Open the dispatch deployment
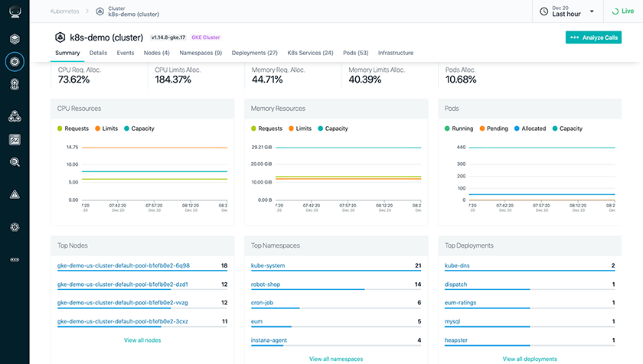This screenshot has width=643, height=364. pos(455,284)
